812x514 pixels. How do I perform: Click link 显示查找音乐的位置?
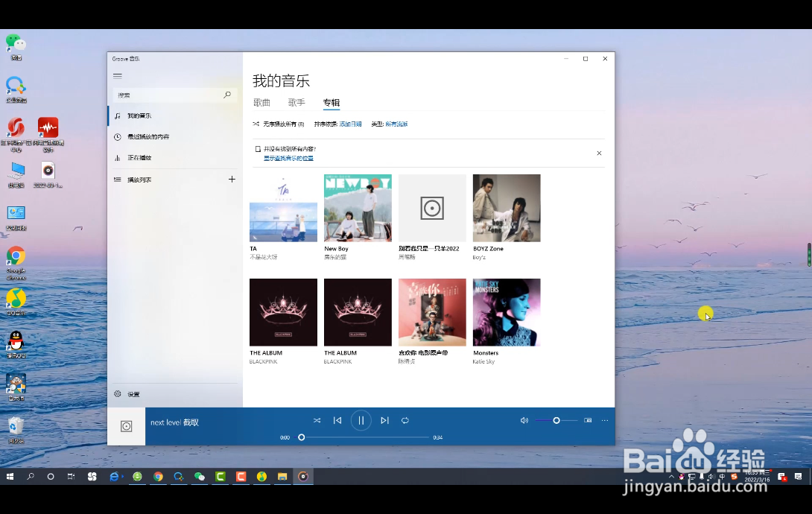(x=288, y=159)
